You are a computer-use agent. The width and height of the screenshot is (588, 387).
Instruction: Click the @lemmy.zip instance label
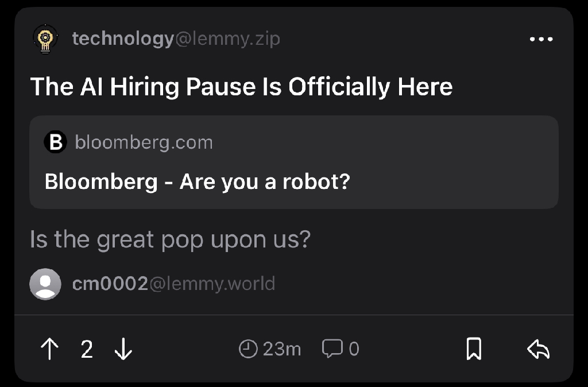coord(227,39)
